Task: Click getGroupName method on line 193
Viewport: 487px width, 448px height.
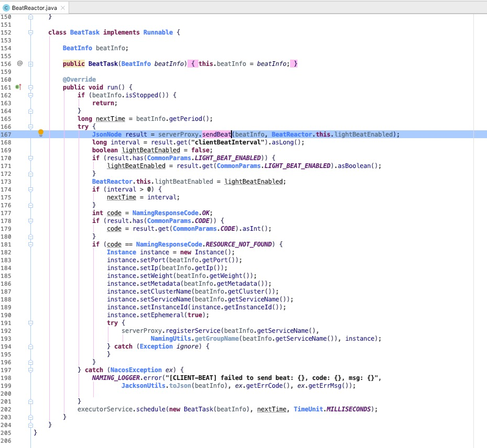Action: tap(217, 339)
